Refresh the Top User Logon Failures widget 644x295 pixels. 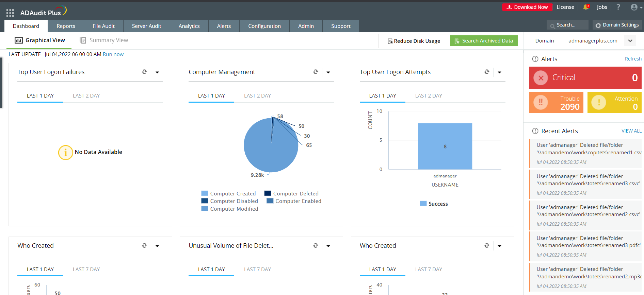(144, 72)
